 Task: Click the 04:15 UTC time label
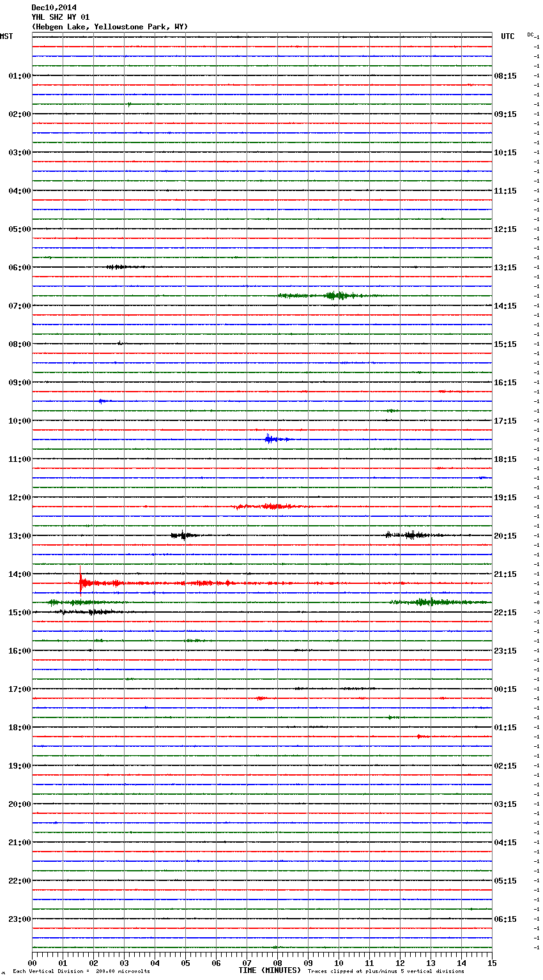point(505,843)
